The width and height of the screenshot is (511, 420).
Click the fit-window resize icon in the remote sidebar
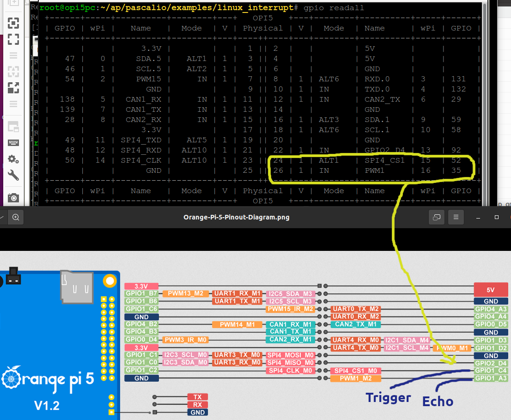click(13, 23)
